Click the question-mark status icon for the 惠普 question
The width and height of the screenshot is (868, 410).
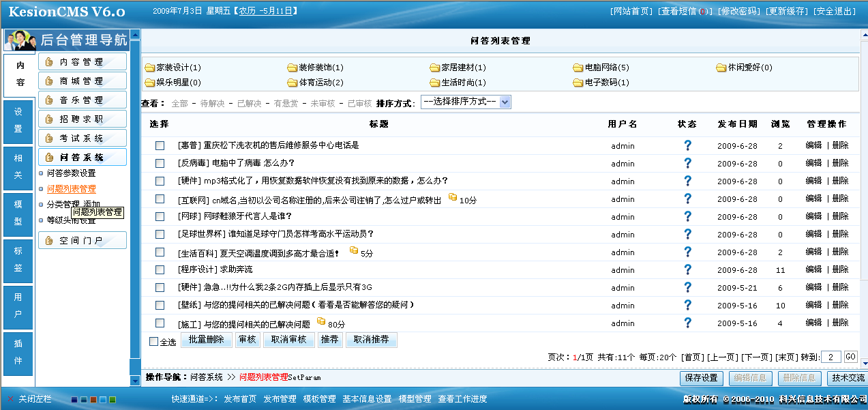coord(687,145)
